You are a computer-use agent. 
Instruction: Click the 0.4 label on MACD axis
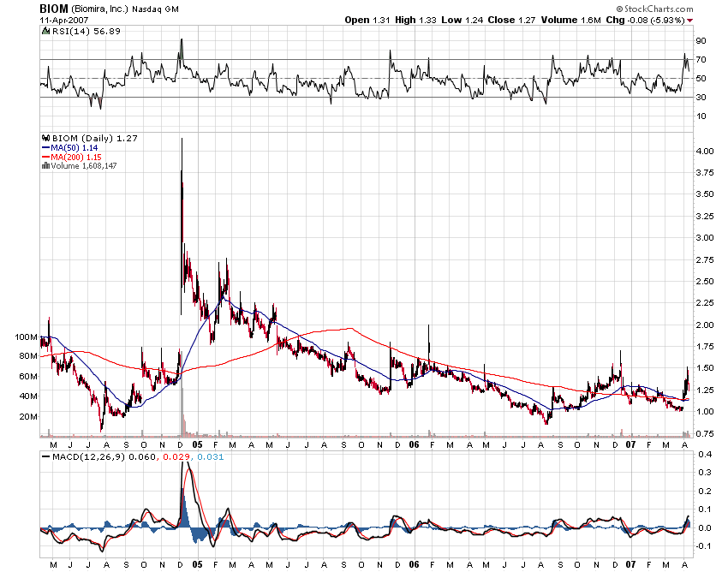tap(705, 454)
